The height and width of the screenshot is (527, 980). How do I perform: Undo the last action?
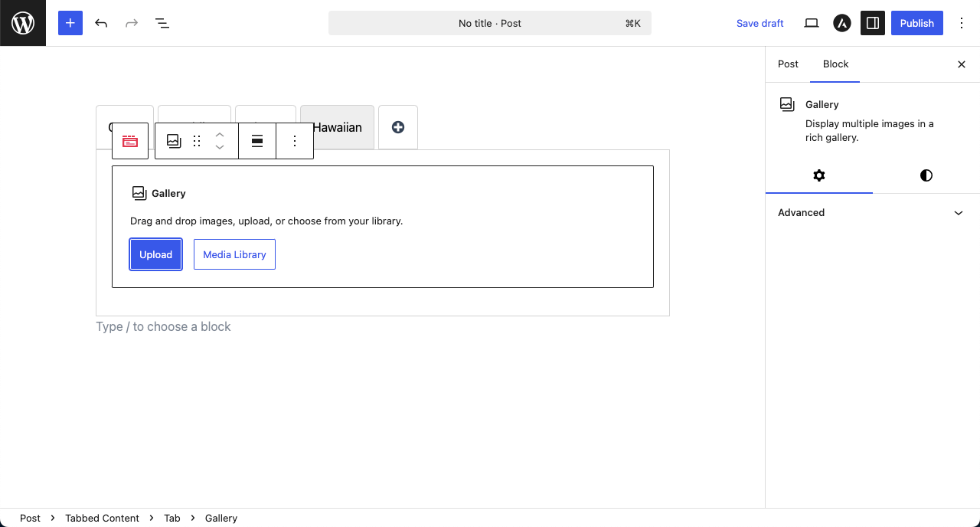[x=100, y=23]
